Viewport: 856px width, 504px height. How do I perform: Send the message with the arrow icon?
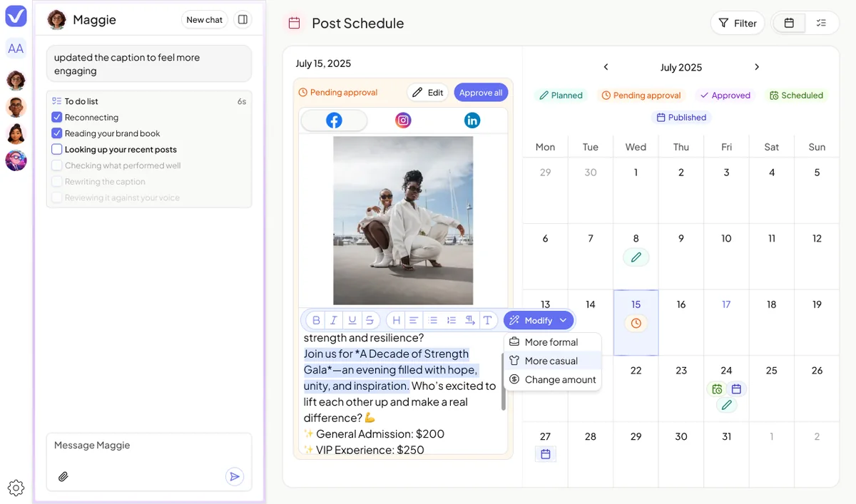(x=234, y=476)
